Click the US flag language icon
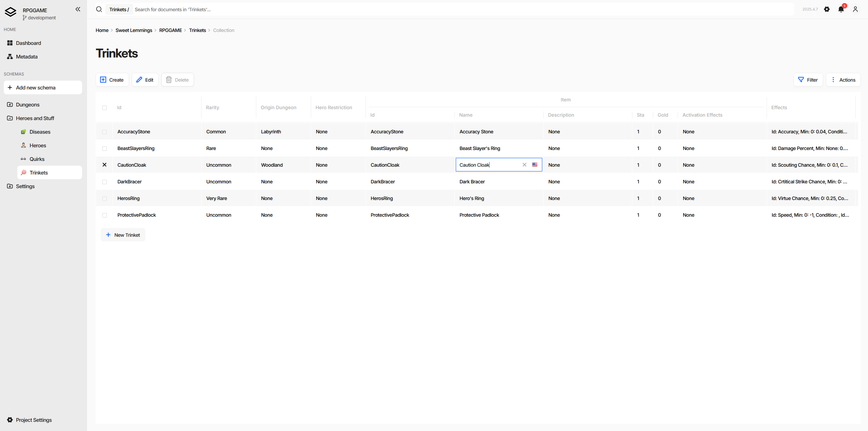This screenshot has height=431, width=868. click(x=535, y=165)
